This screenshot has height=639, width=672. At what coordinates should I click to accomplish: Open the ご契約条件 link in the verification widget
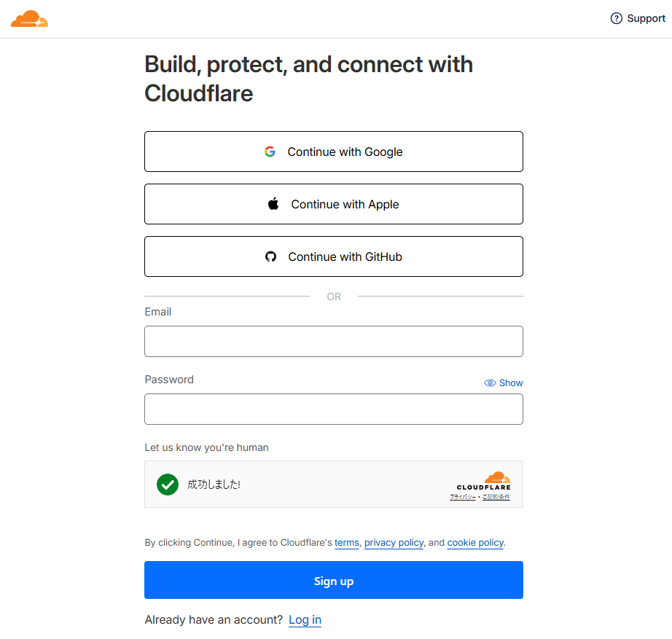coord(496,497)
